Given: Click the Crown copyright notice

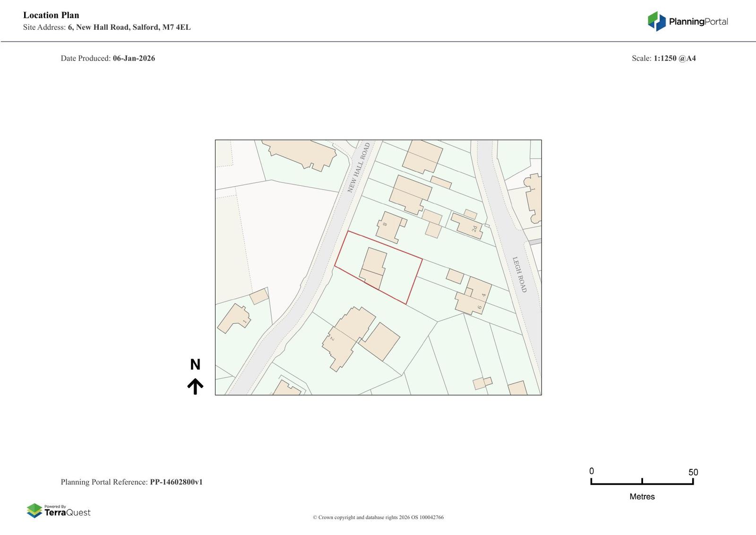Looking at the screenshot, I should tap(378, 518).
